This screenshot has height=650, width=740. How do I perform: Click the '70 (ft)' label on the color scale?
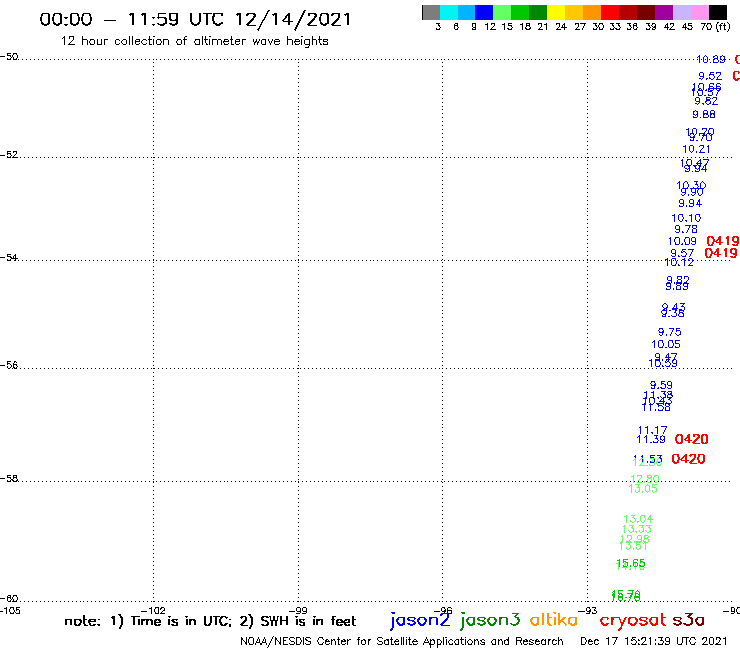715,27
